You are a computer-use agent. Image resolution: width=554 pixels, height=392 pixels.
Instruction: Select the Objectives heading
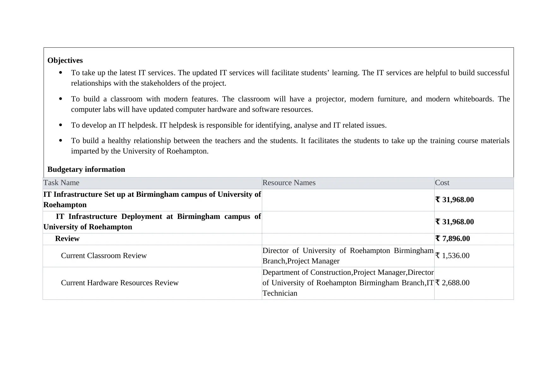[65, 60]
